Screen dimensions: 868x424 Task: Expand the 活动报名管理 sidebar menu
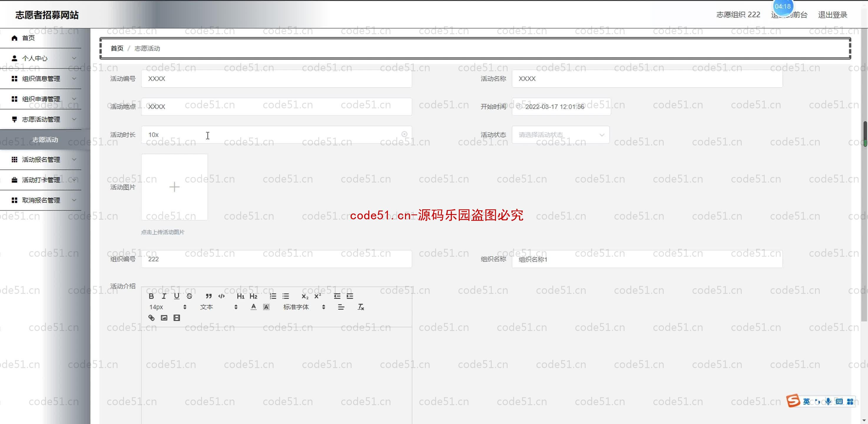[40, 159]
